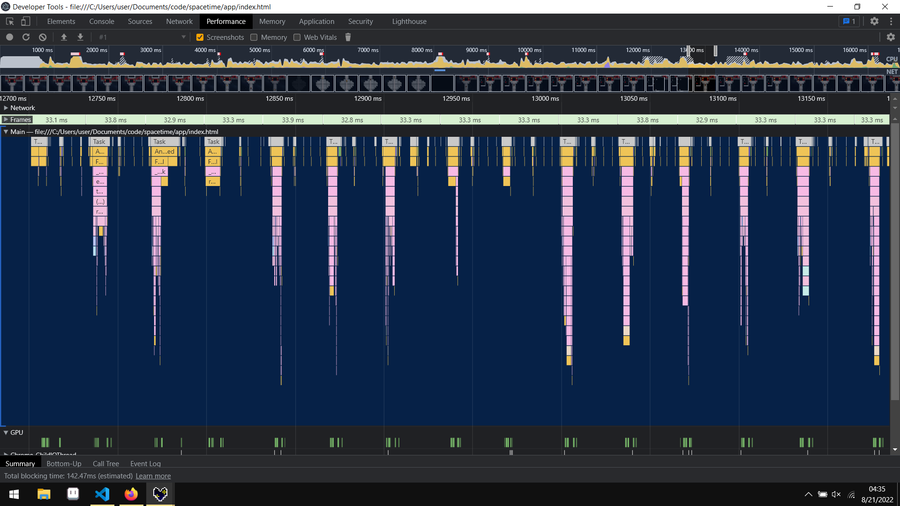Image resolution: width=900 pixels, height=506 pixels.
Task: Expand the Network track
Action: tap(6, 108)
